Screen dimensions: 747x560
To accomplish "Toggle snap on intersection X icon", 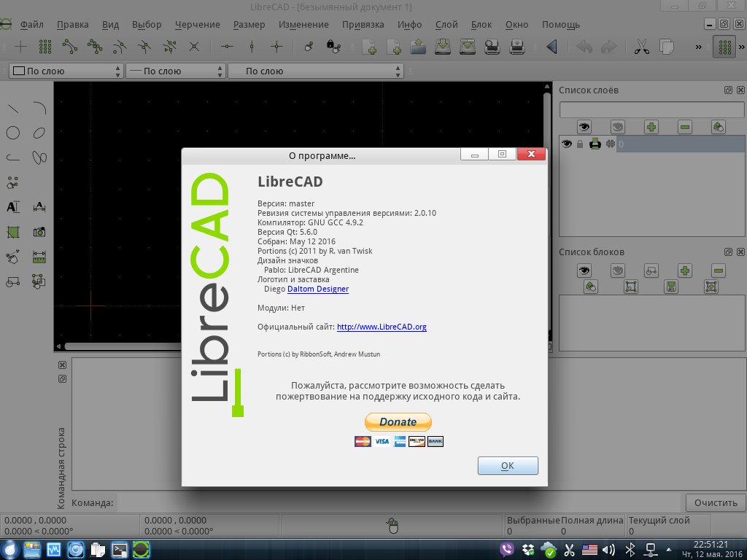I will (194, 47).
